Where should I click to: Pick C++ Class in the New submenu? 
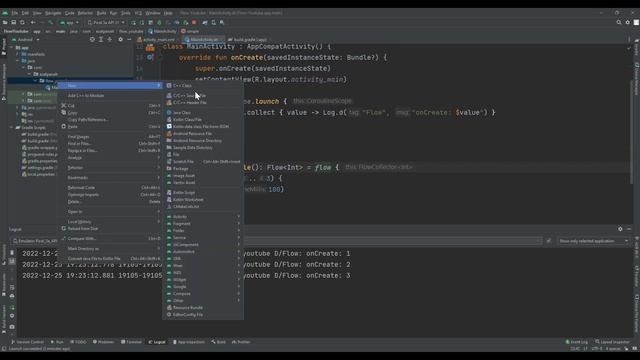[x=203, y=86]
